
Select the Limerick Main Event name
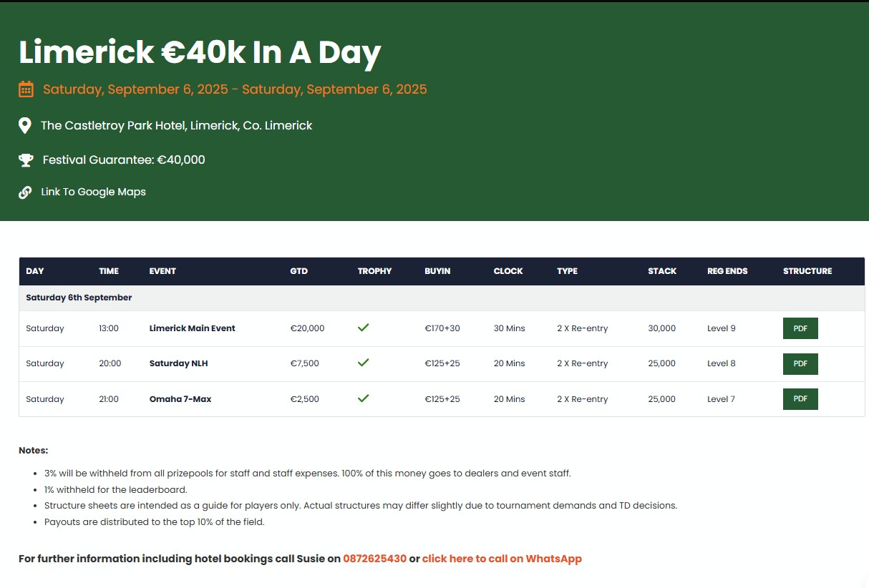[x=192, y=328]
